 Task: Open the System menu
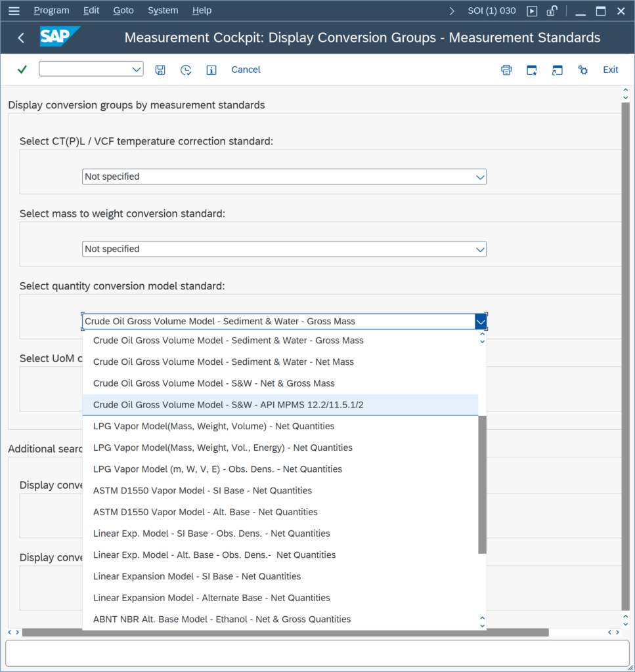tap(163, 10)
